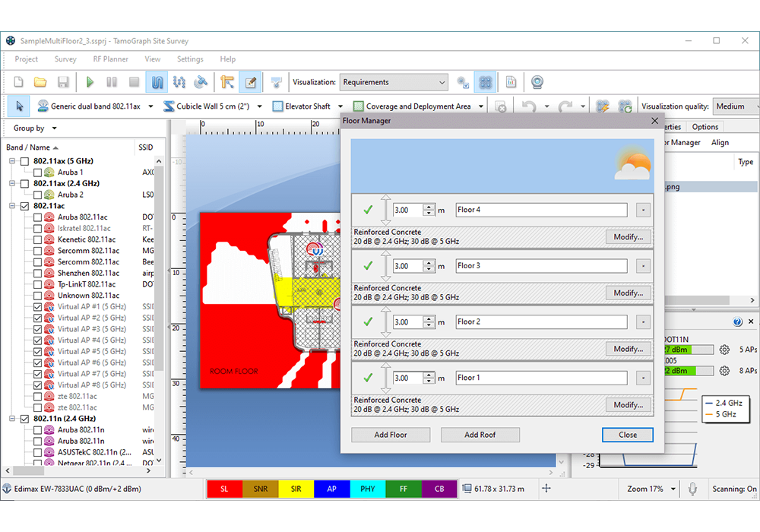Open settings gear beside the 5 APs row
760x532 pixels.
coord(724,350)
